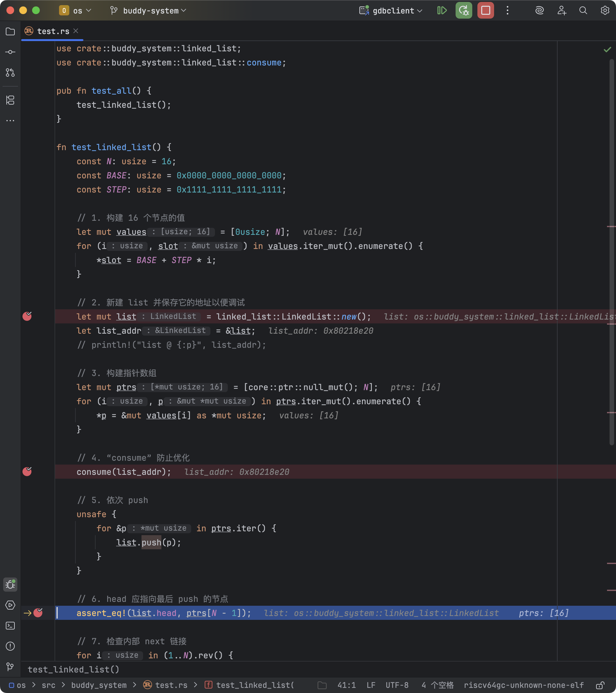Click inline value list_addr: 0x80218e20 after &list
The width and height of the screenshot is (616, 693).
[x=321, y=330]
